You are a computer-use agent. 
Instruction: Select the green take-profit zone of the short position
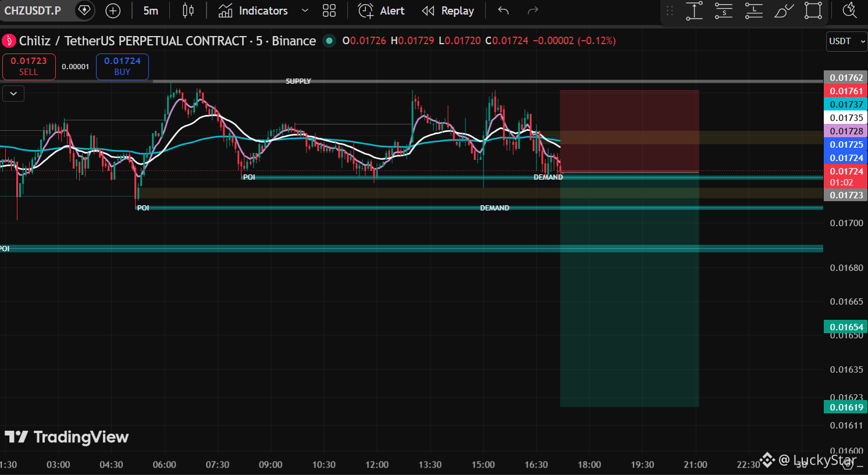(x=629, y=290)
